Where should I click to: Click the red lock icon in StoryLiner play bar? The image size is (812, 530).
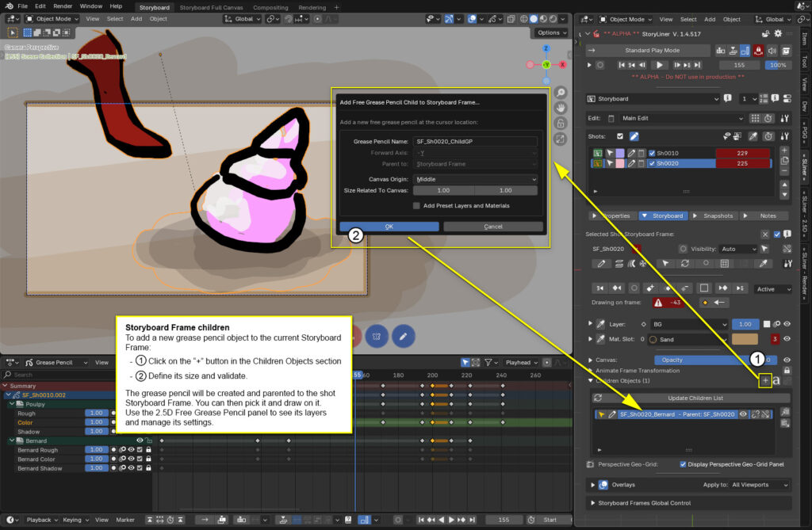pyautogui.click(x=758, y=50)
